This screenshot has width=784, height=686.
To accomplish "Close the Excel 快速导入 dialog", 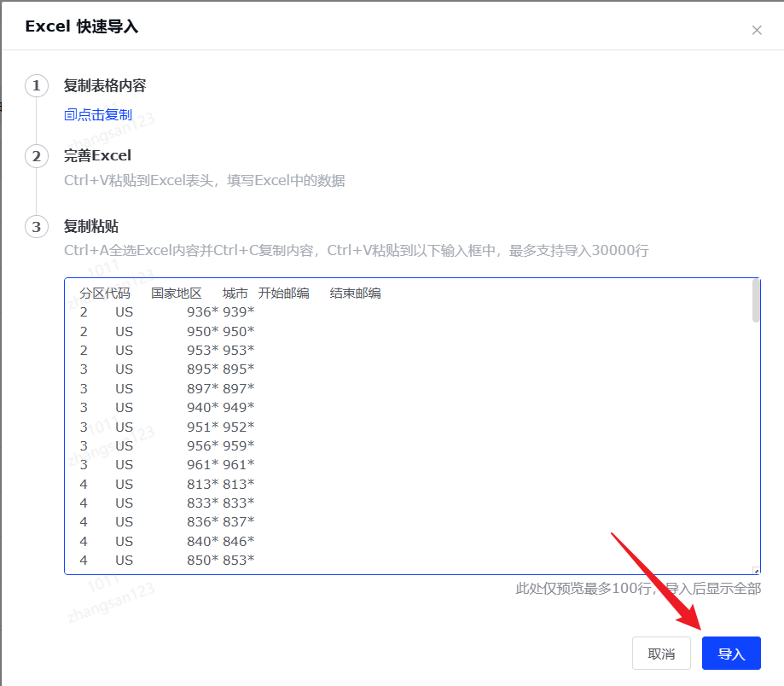I will coord(757,31).
